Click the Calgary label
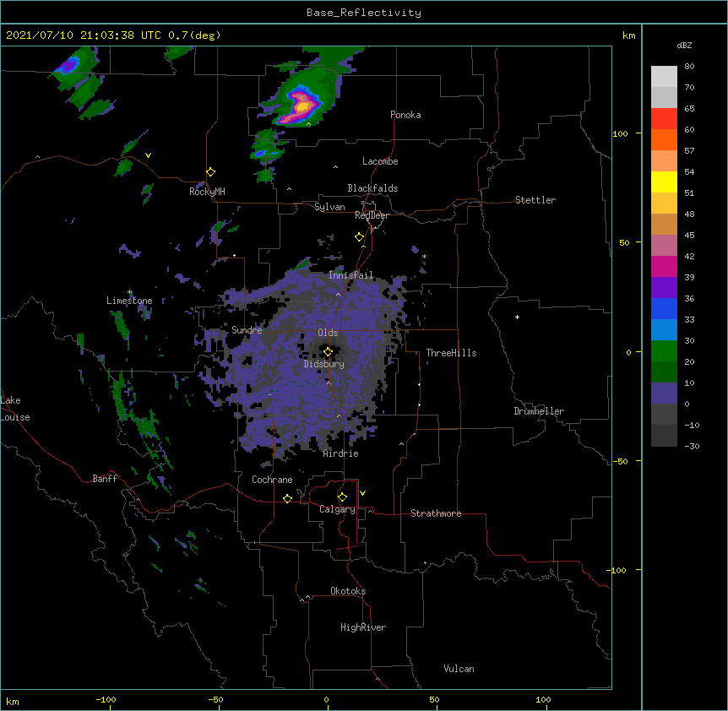Viewport: 728px width, 711px height. click(337, 509)
